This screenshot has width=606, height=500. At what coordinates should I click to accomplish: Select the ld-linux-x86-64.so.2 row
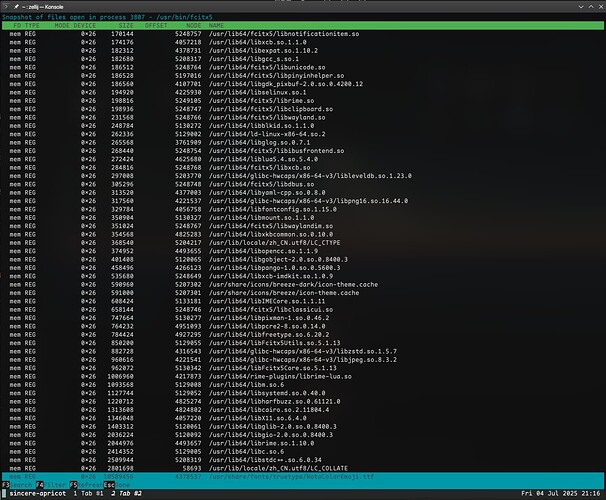click(303, 134)
